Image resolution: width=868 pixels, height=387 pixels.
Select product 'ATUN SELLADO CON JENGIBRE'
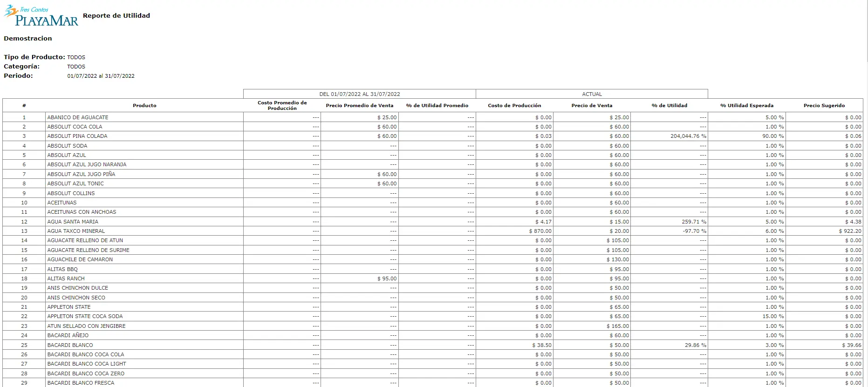point(86,326)
